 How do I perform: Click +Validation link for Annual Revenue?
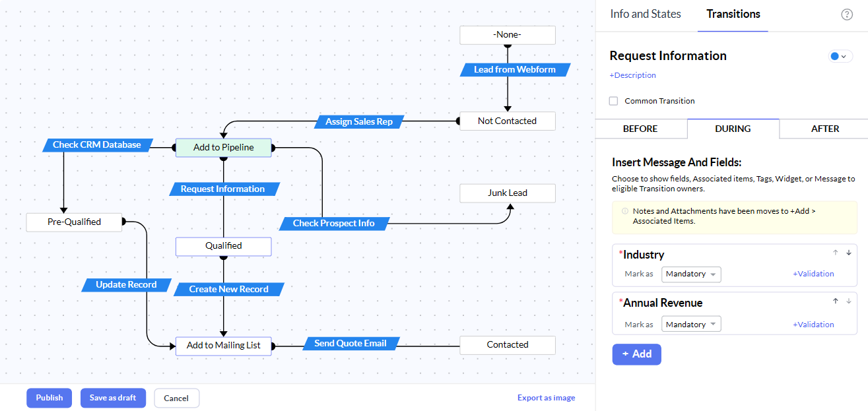[813, 325]
